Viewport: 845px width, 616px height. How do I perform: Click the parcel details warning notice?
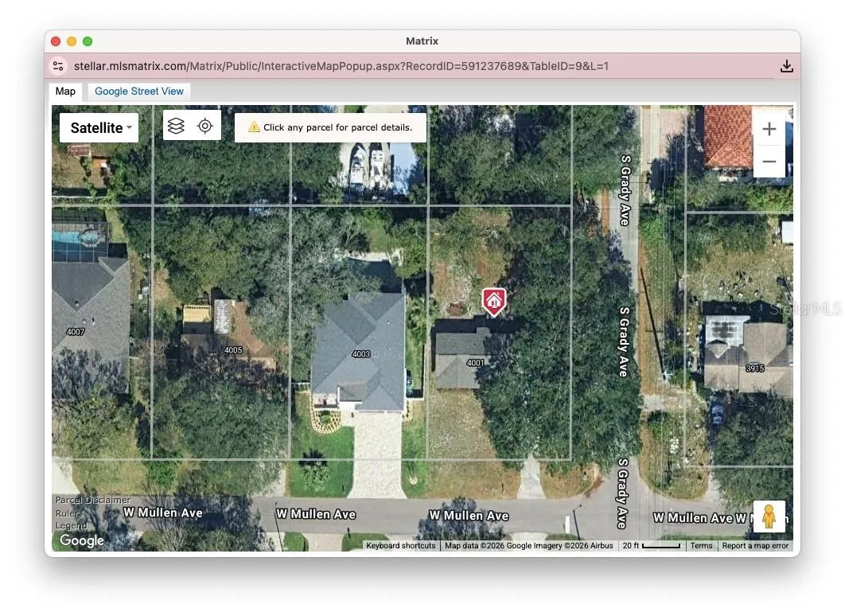click(330, 127)
